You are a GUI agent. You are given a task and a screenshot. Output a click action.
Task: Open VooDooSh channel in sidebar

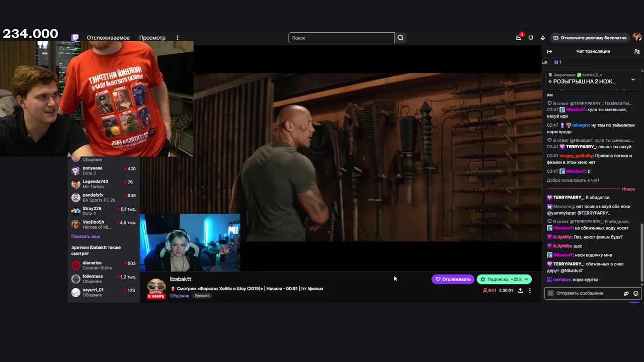pyautogui.click(x=104, y=225)
